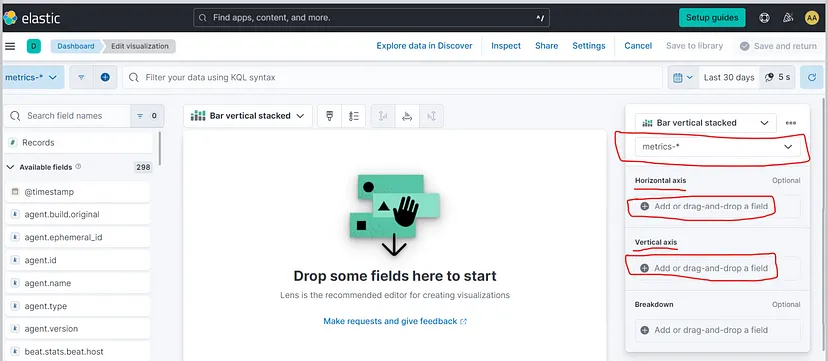The width and height of the screenshot is (828, 361).
Task: Click the Setup guides button
Action: point(712,17)
